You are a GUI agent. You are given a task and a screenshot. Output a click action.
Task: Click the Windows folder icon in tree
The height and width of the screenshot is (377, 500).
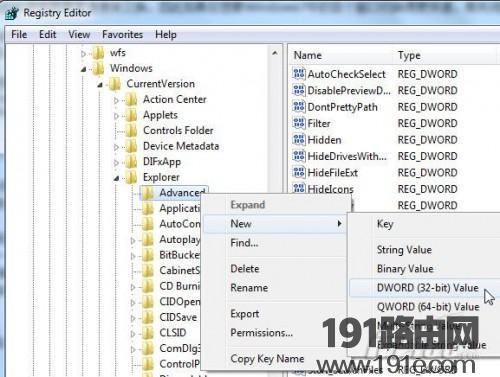coord(99,68)
